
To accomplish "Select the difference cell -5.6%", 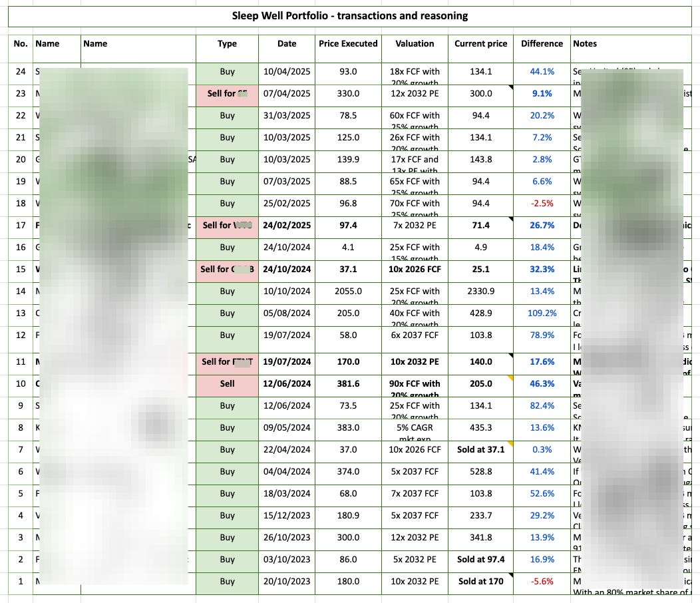I will tap(542, 583).
